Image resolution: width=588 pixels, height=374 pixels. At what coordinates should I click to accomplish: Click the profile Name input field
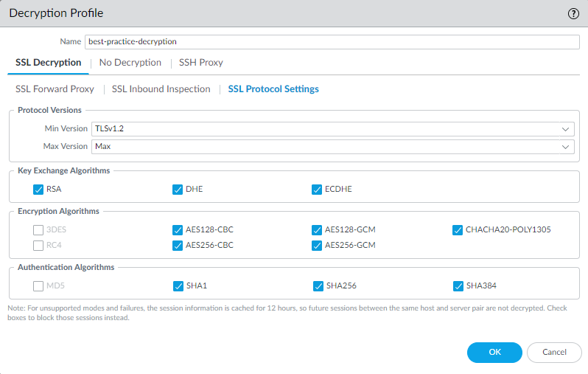[332, 42]
